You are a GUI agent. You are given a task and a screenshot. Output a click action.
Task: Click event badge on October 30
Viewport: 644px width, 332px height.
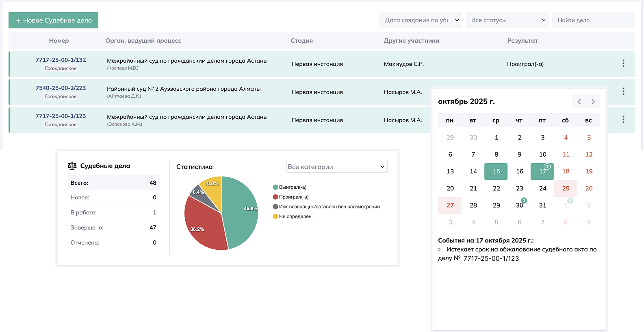524,201
